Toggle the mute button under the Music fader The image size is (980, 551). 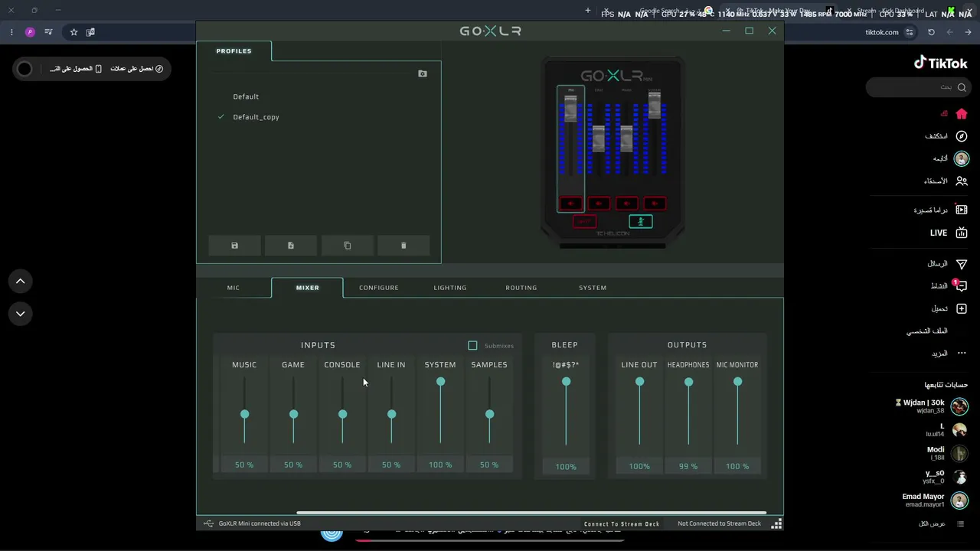pos(626,204)
